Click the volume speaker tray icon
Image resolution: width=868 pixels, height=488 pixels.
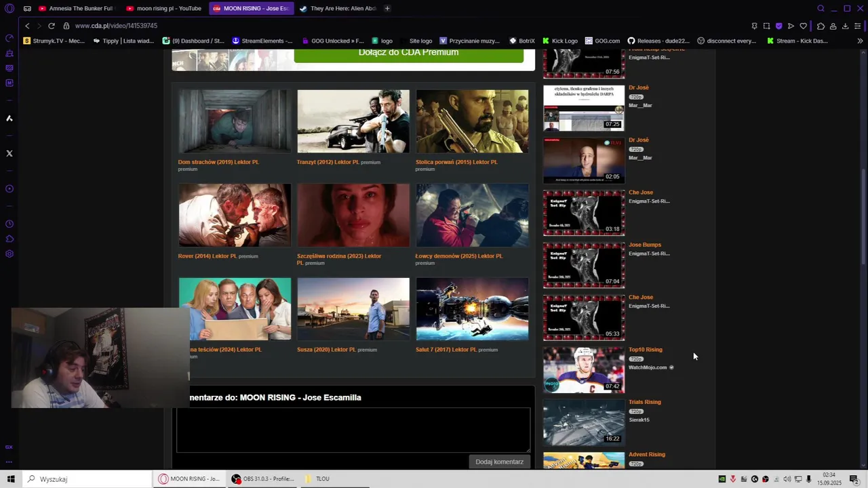coord(787,479)
